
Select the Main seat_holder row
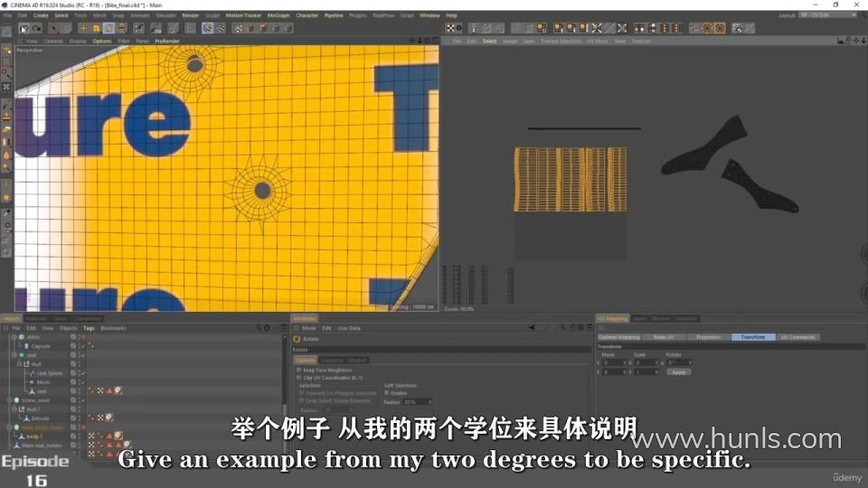(42, 446)
